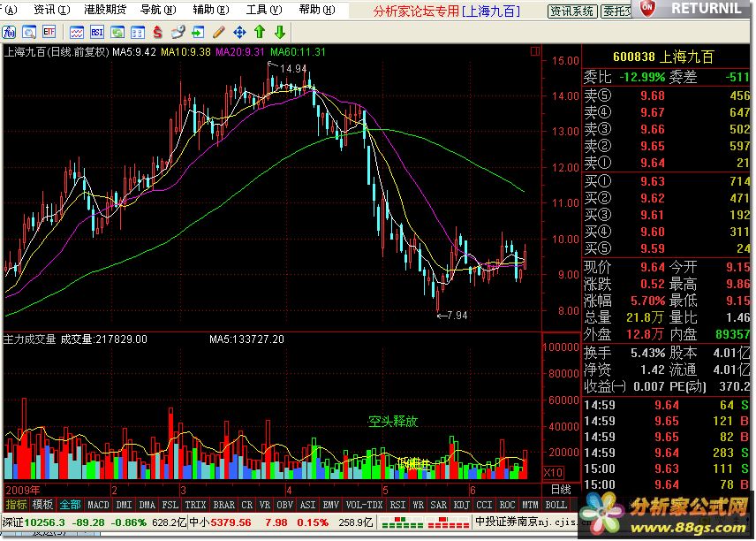This screenshot has height=541, width=756.
Task: Click the green refresh window icon
Action: 117,33
